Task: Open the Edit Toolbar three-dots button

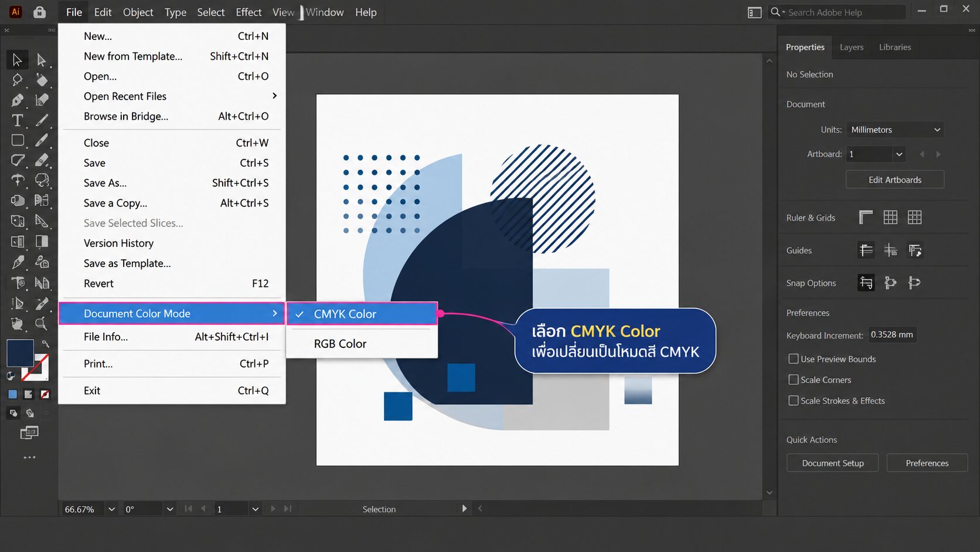Action: 29,457
